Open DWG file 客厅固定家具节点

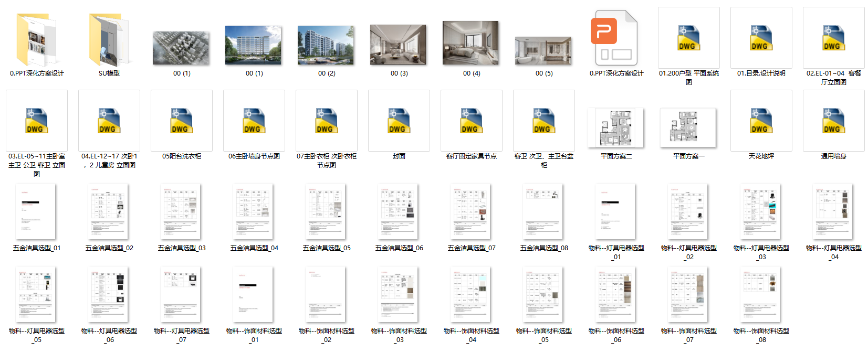point(471,121)
